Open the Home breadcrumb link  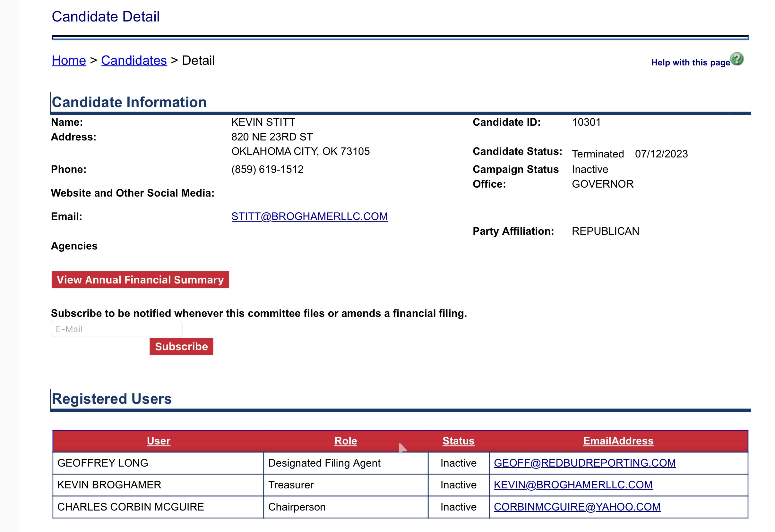(x=69, y=61)
